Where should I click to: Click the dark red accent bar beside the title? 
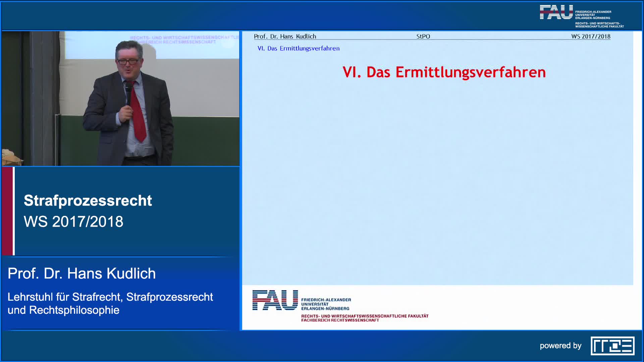coord(7,211)
